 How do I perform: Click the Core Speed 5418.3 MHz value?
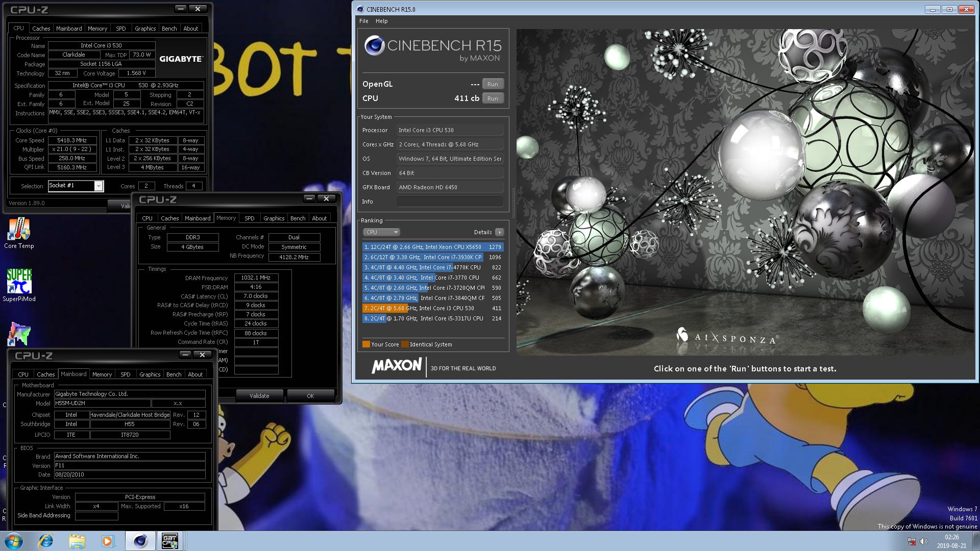(72, 140)
